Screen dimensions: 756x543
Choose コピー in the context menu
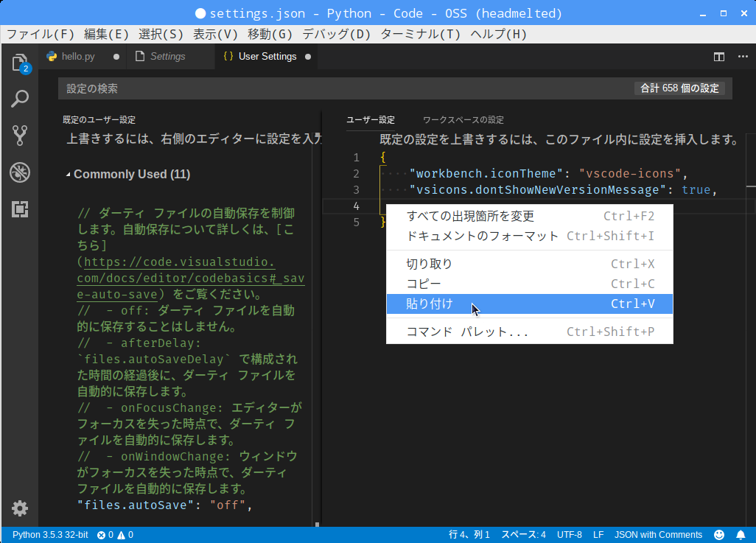point(529,284)
